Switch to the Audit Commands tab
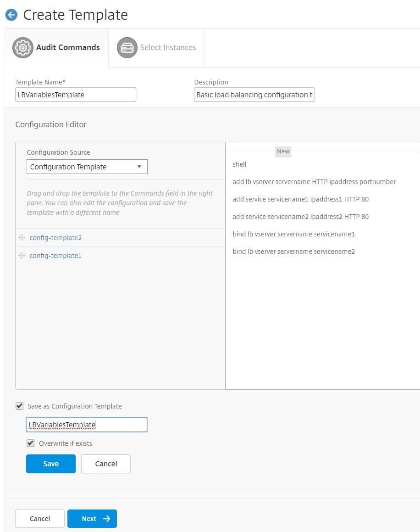 tap(56, 48)
